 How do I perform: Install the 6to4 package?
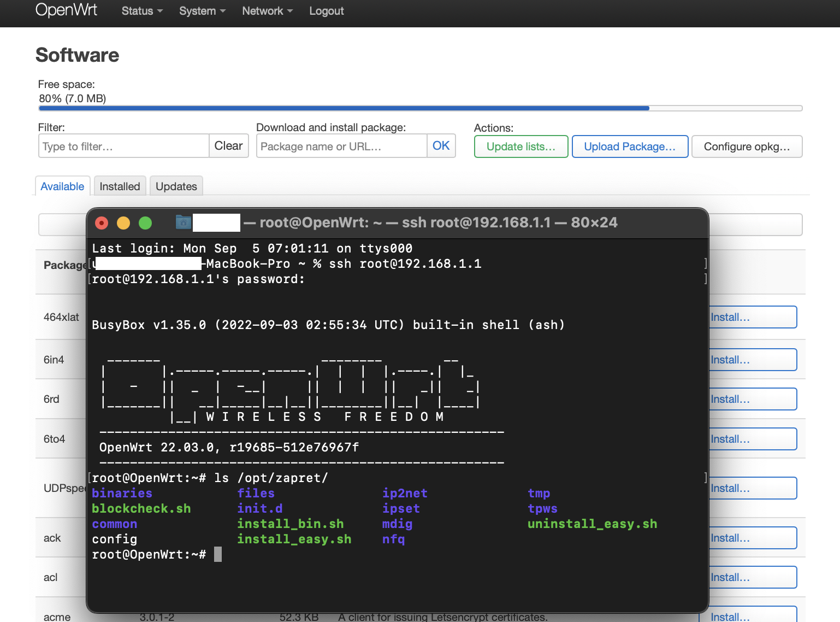click(x=753, y=439)
